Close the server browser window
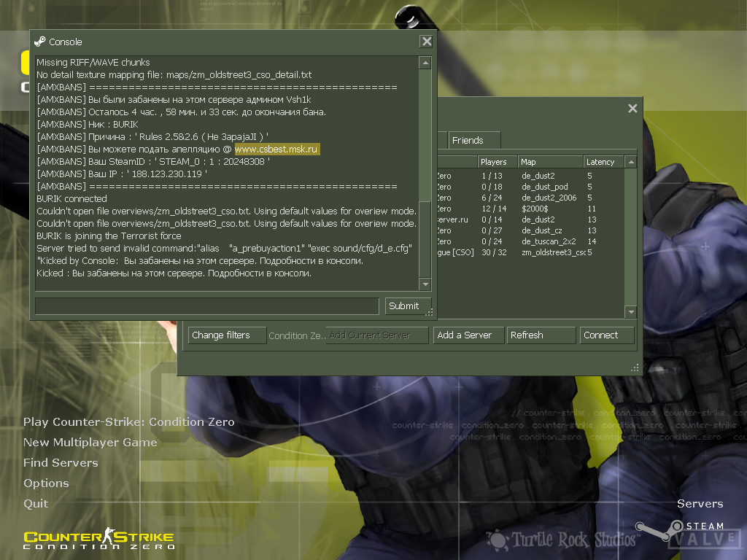This screenshot has width=747, height=560. (x=632, y=109)
